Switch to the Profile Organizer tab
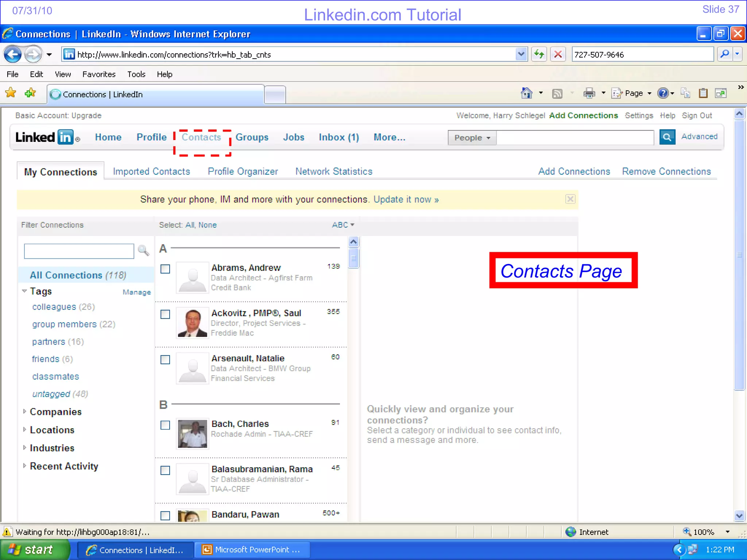Screen dimensions: 747x560 click(x=243, y=171)
